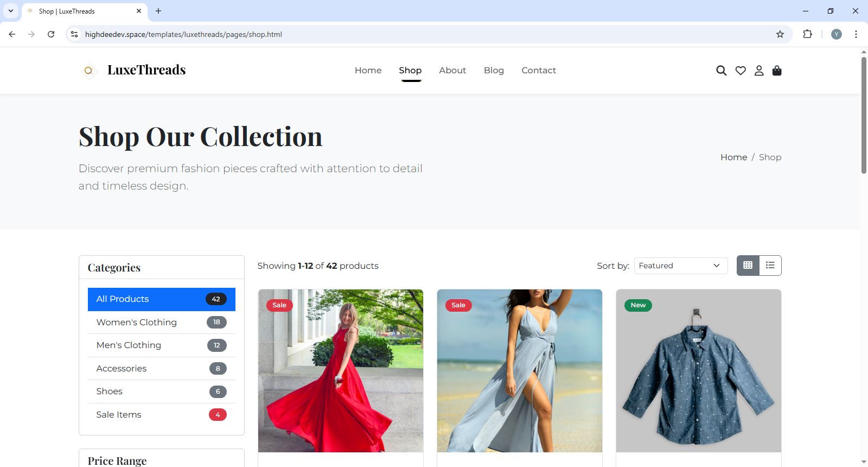The height and width of the screenshot is (467, 868).
Task: Click the Sale badge on red dress
Action: [279, 305]
